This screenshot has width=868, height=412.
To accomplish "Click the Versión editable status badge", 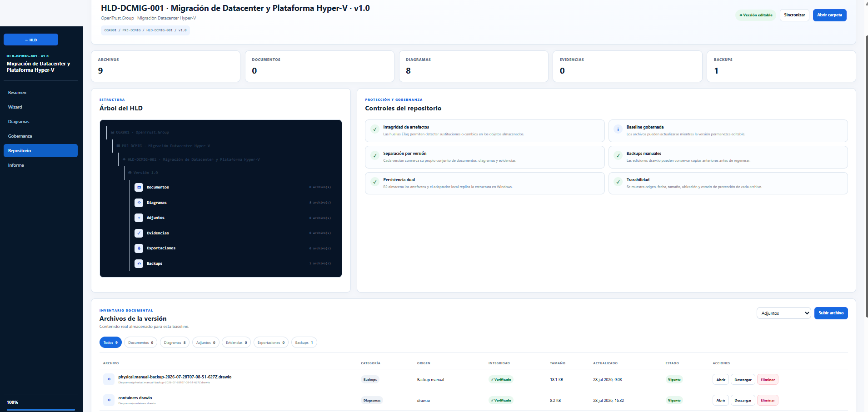I will tap(756, 15).
